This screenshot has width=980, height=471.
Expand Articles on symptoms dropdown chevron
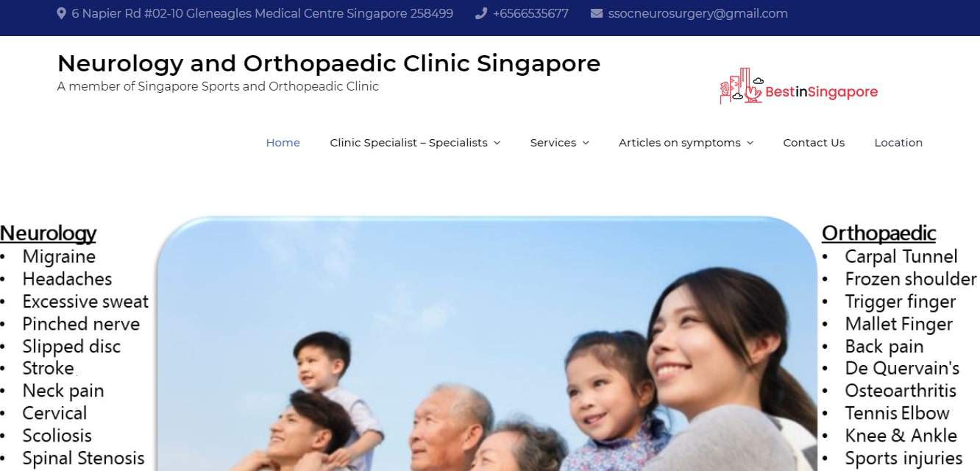(750, 143)
